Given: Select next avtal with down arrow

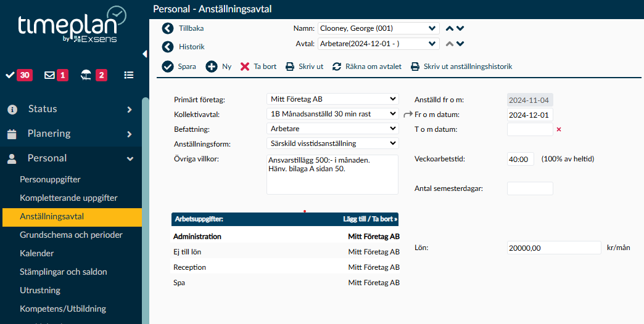Looking at the screenshot, I should click(460, 44).
